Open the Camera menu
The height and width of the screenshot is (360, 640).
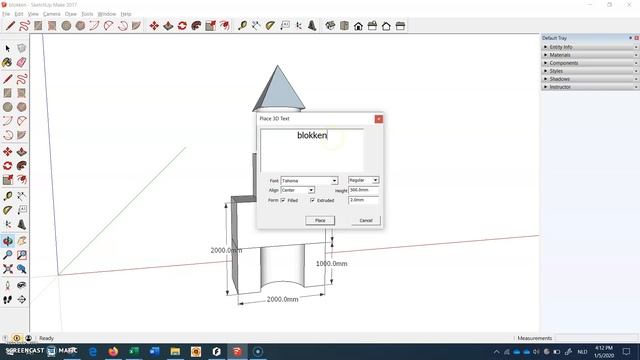click(x=51, y=14)
